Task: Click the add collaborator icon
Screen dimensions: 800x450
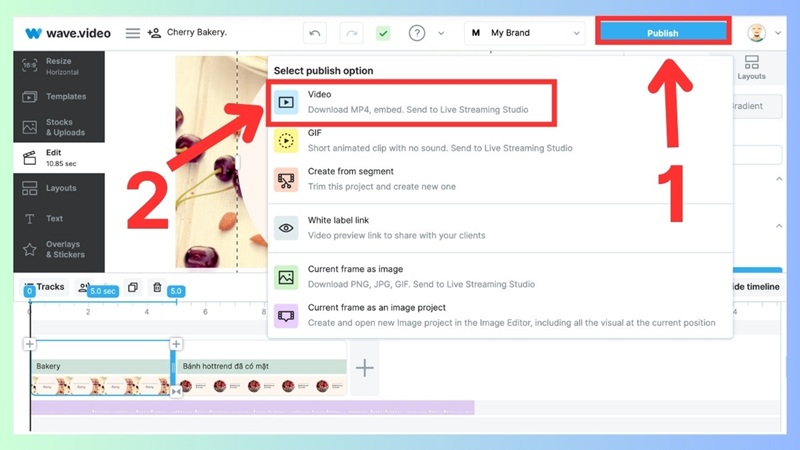Action: 154,33
